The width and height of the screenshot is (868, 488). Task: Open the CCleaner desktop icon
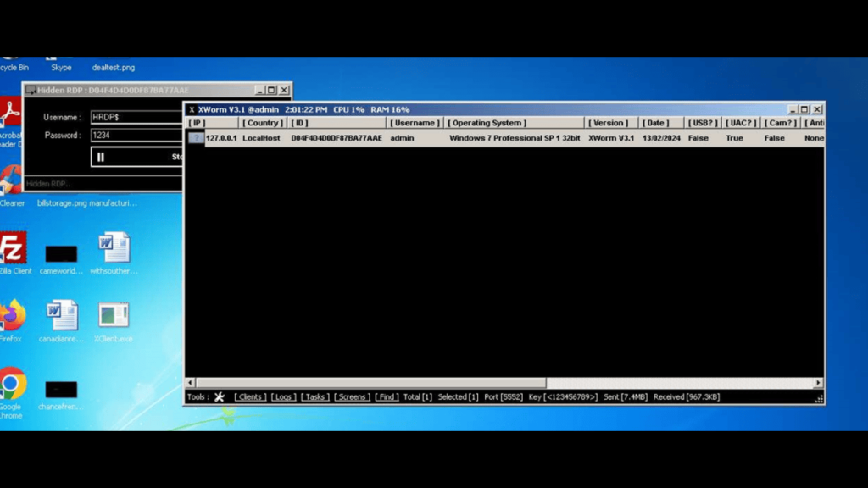click(11, 186)
